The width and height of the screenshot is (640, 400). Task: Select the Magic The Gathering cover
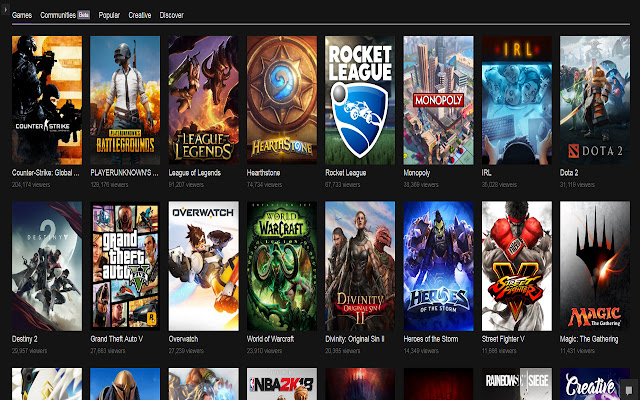point(595,266)
